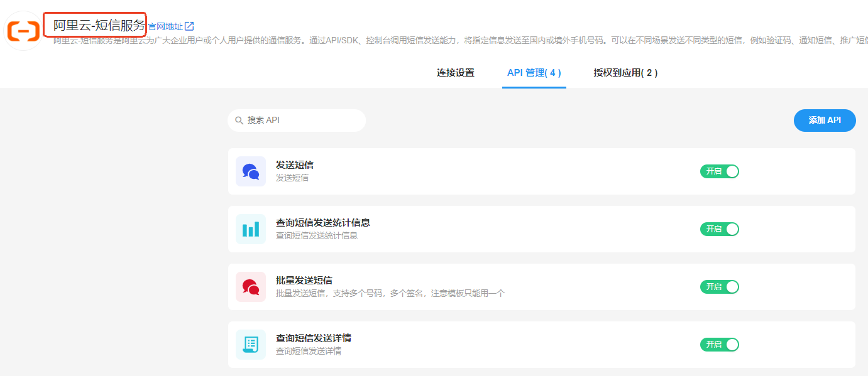Turn off the 批量发送短信 toggle

point(719,287)
